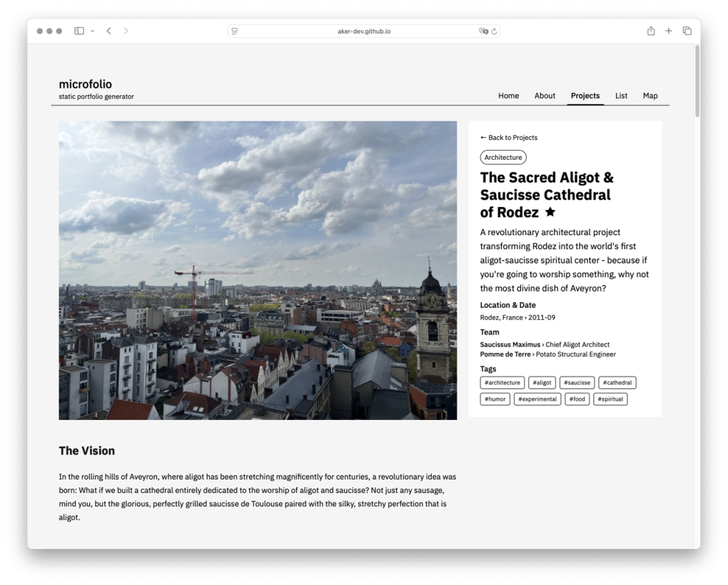Select the #cathedral tag
Image resolution: width=728 pixels, height=585 pixels.
[x=617, y=382]
